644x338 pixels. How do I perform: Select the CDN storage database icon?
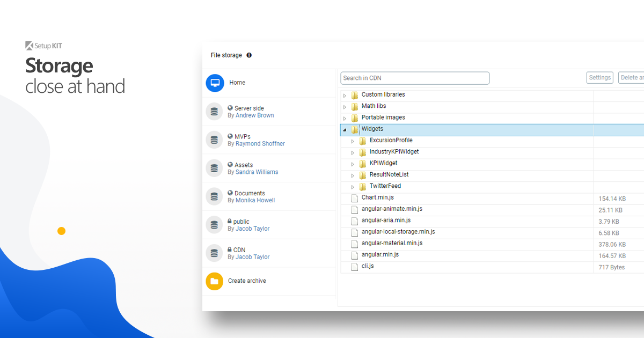point(215,253)
